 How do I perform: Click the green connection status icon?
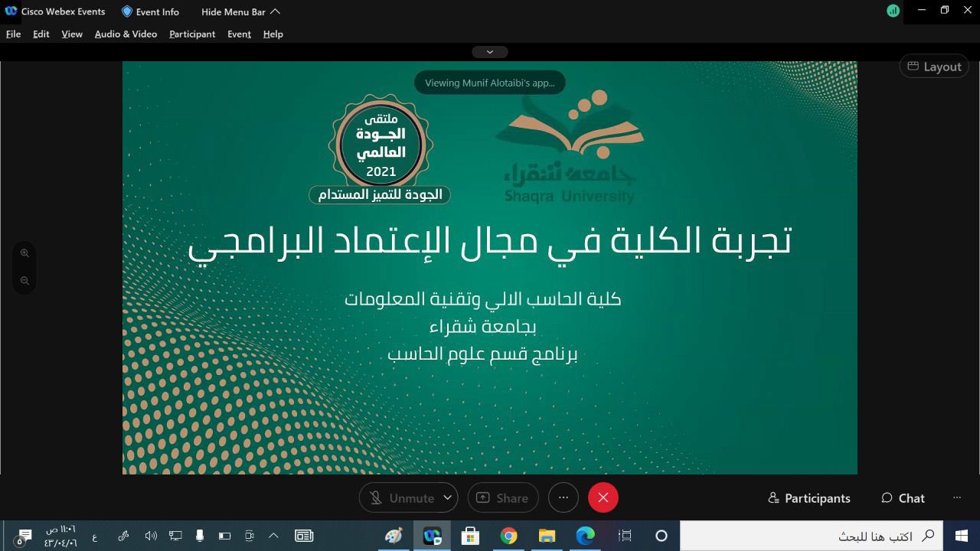point(893,11)
